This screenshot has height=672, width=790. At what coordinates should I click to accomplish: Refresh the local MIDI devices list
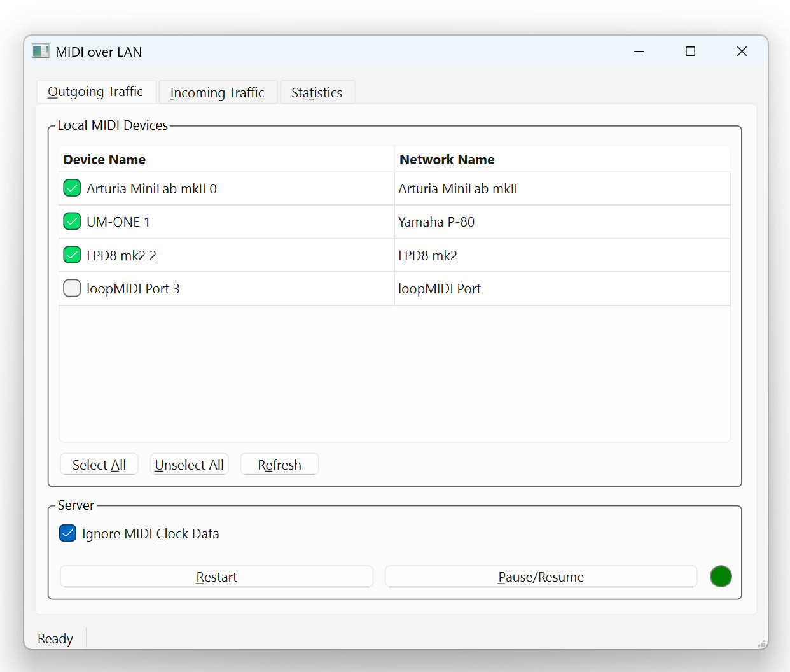click(x=279, y=465)
